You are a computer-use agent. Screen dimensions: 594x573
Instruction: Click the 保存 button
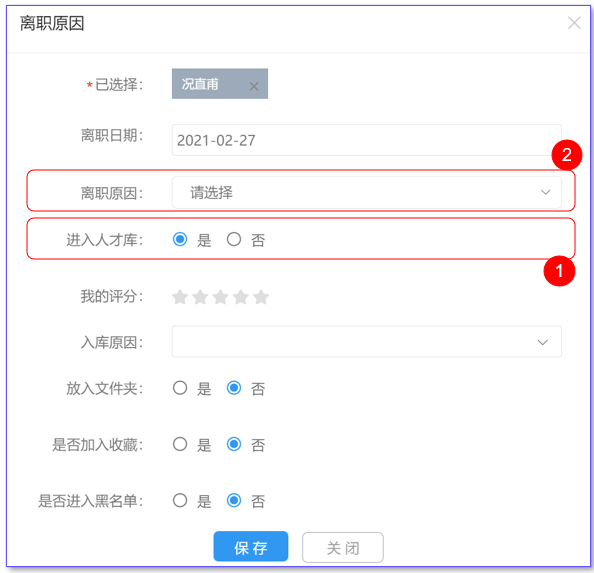pyautogui.click(x=251, y=546)
